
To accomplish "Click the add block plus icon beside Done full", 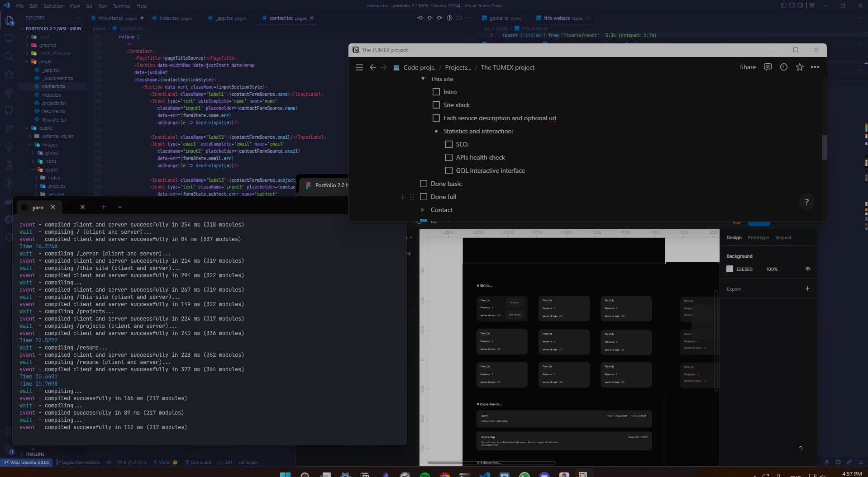I will click(x=402, y=197).
